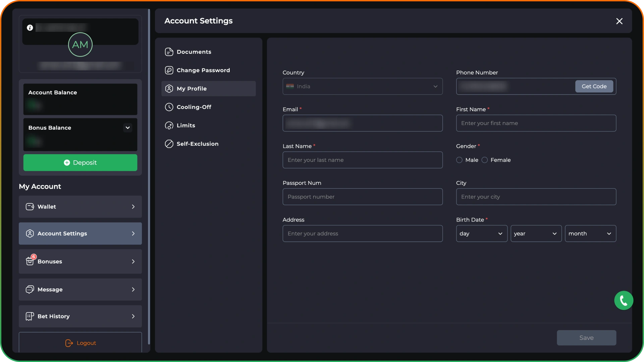The width and height of the screenshot is (644, 362).
Task: Click the Account Settings row arrow
Action: click(133, 234)
